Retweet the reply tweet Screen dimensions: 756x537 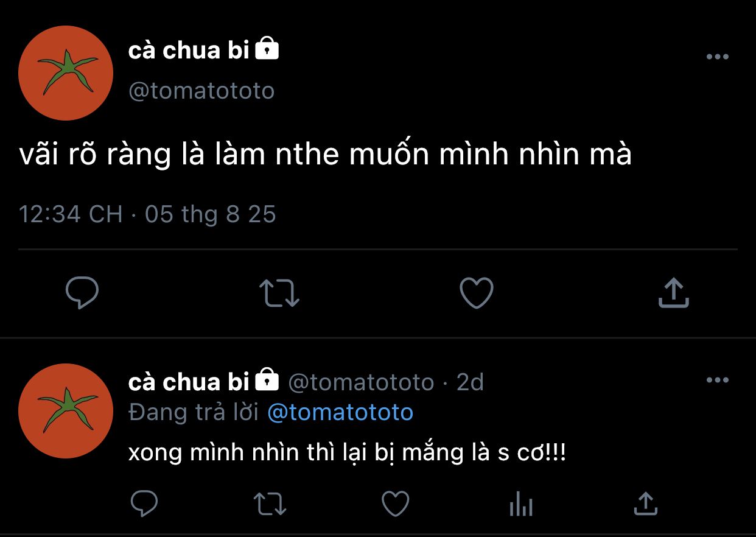[270, 504]
